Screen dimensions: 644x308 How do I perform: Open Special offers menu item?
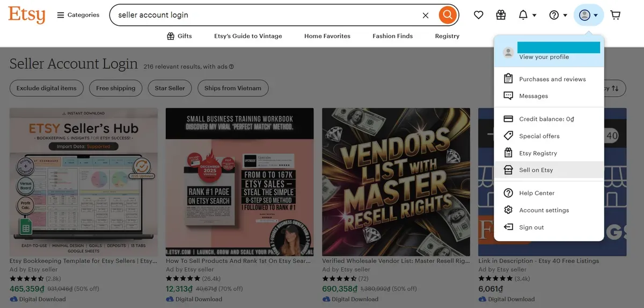click(x=549, y=136)
